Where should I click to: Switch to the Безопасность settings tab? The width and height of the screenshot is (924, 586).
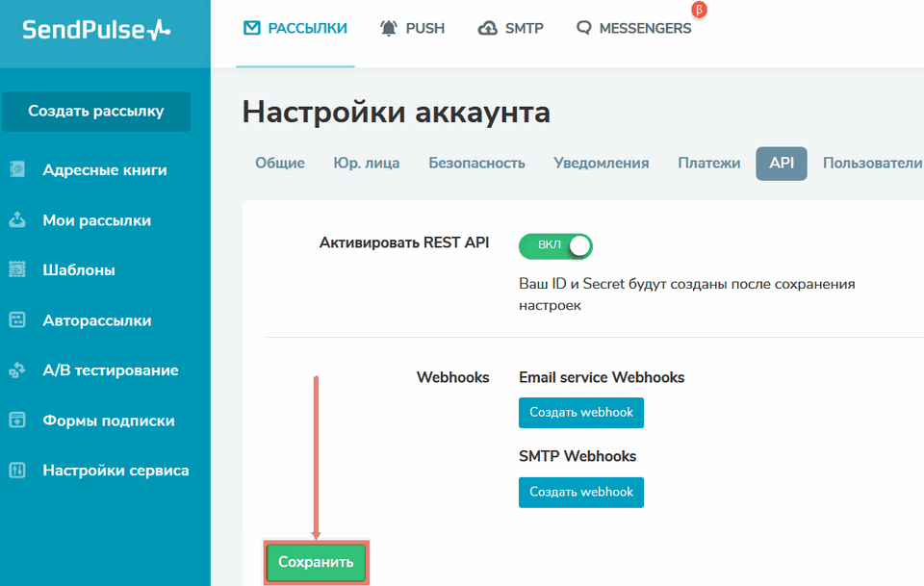coord(476,163)
